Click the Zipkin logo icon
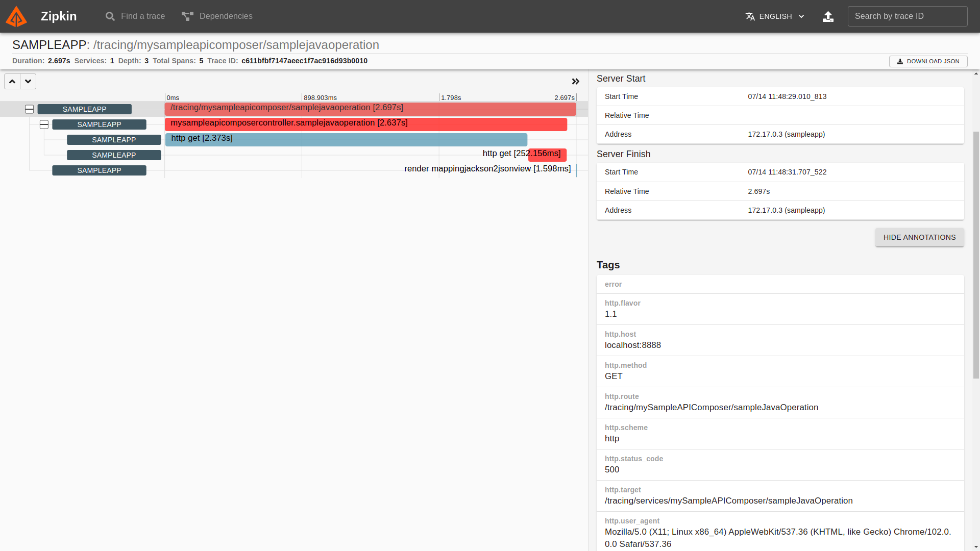This screenshot has height=551, width=980. 16,16
